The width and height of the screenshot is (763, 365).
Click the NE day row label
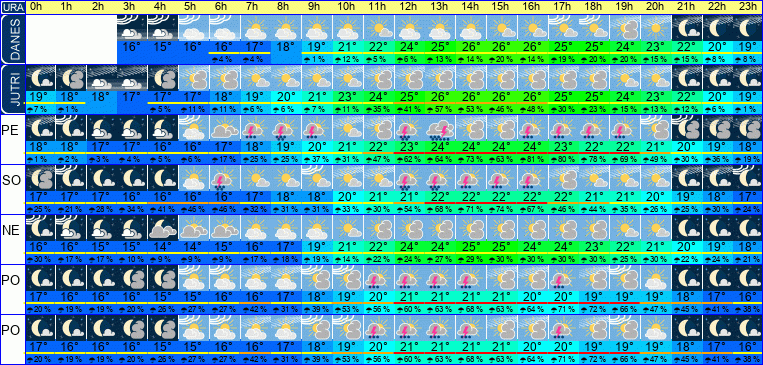11,230
